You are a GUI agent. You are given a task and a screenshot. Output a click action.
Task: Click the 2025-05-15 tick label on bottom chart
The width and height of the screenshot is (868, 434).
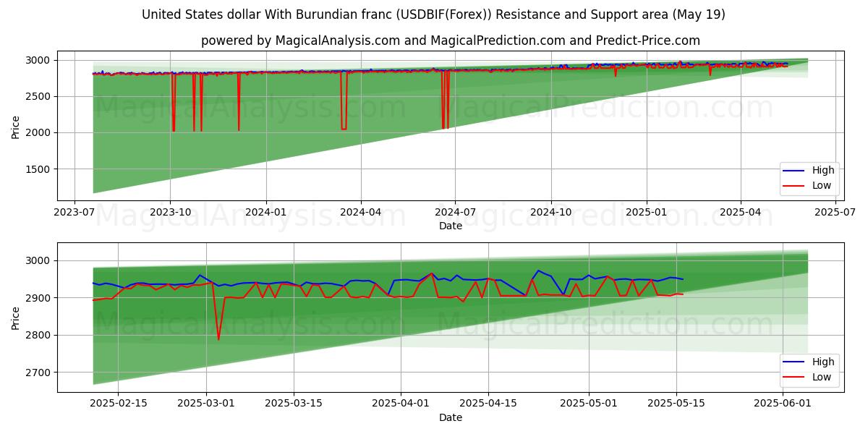coord(676,404)
